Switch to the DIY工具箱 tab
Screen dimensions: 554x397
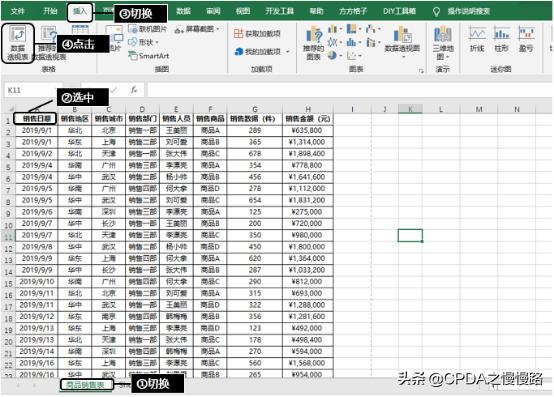399,11
